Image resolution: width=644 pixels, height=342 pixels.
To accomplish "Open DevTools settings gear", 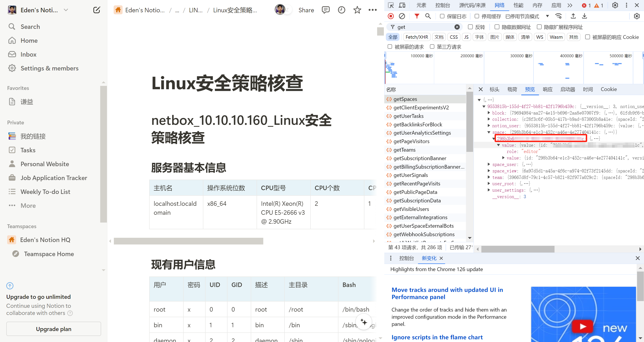I will click(x=615, y=5).
